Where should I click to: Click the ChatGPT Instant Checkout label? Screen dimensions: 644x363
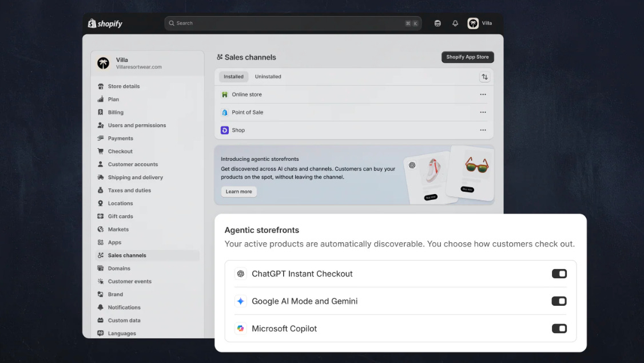(x=303, y=274)
